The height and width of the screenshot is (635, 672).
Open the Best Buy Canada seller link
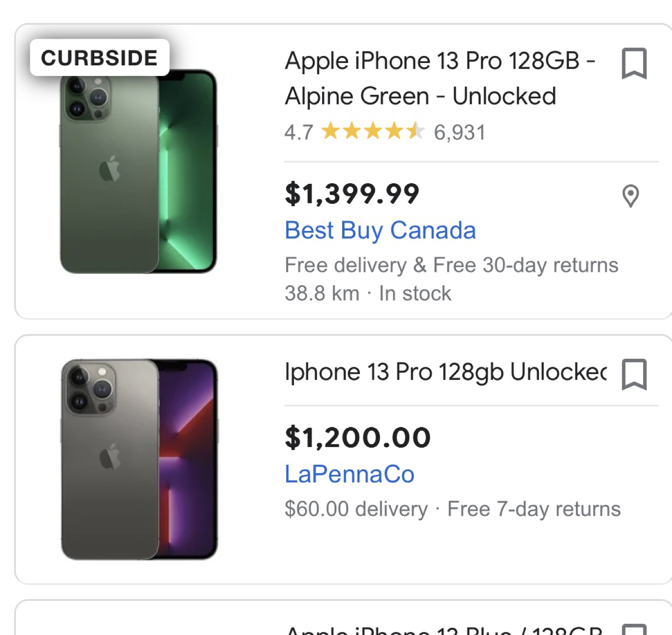380,230
